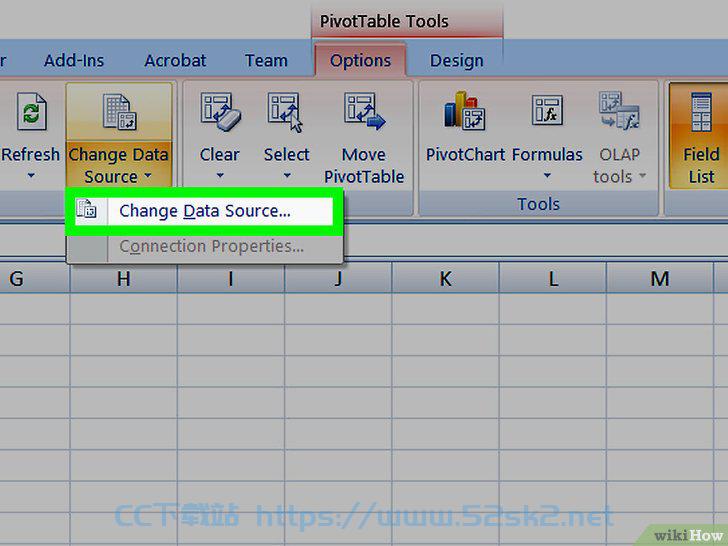728x546 pixels.
Task: Click the Clear PivotTable icon
Action: (220, 112)
